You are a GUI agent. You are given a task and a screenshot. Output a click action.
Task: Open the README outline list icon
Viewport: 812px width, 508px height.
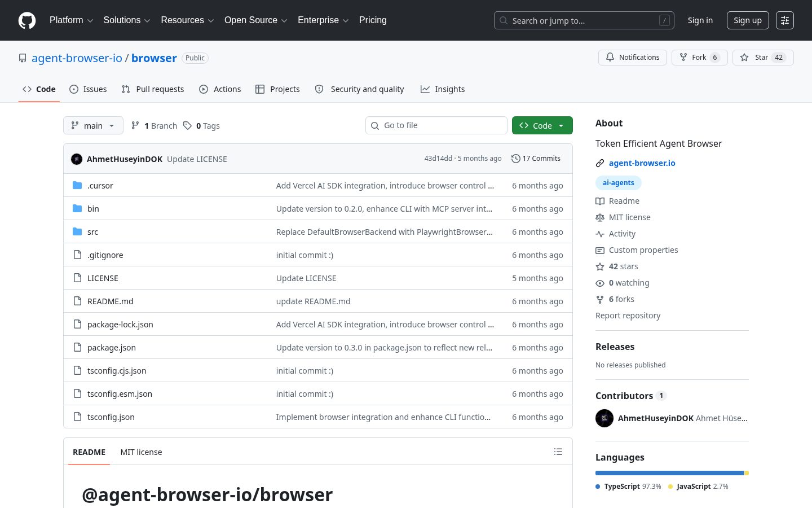tap(558, 452)
